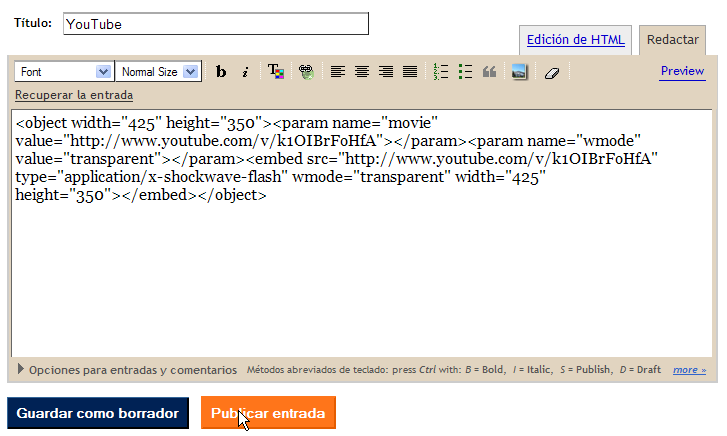Align text to the left
Viewport: 727px width, 436px height.
pyautogui.click(x=338, y=72)
